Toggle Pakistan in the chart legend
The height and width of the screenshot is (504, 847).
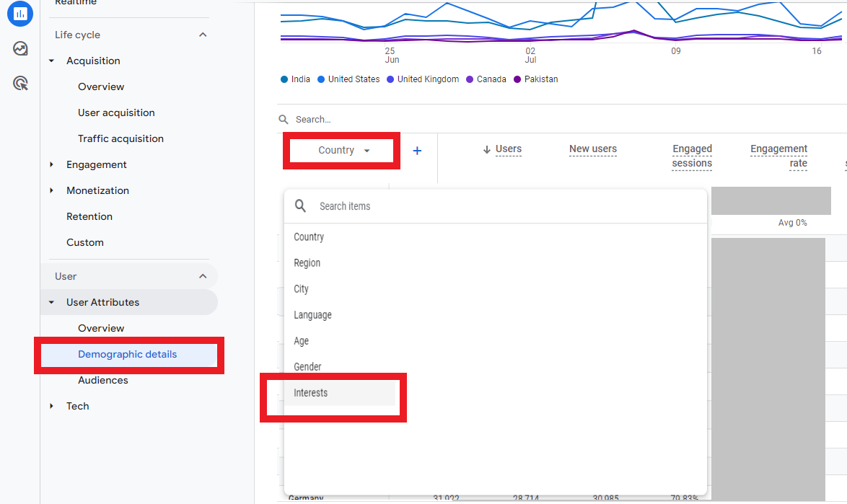point(535,79)
